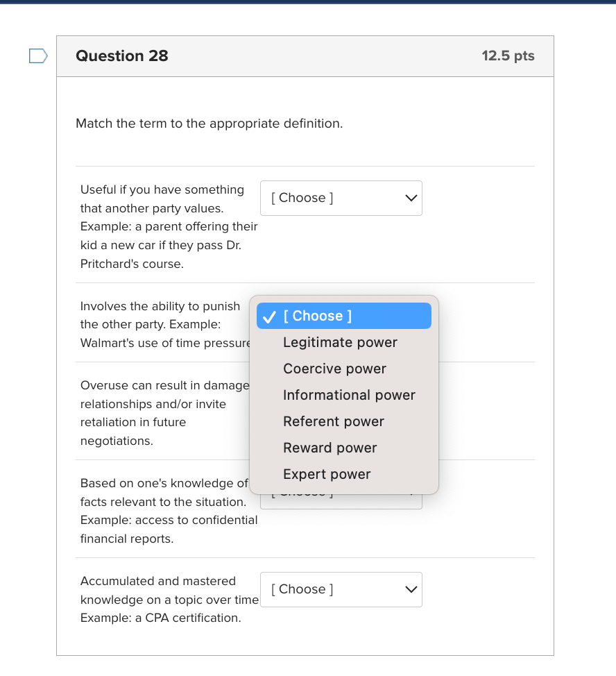Click the 12.5 pts score label

[508, 56]
